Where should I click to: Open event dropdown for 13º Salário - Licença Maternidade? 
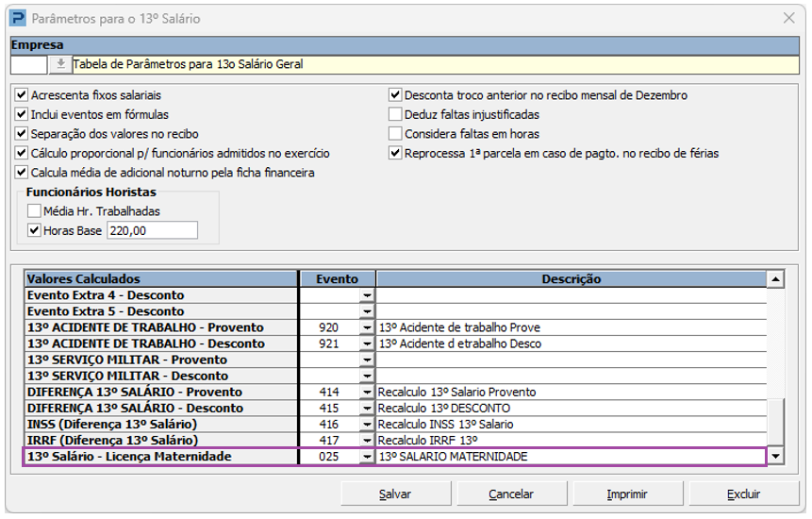[367, 457]
